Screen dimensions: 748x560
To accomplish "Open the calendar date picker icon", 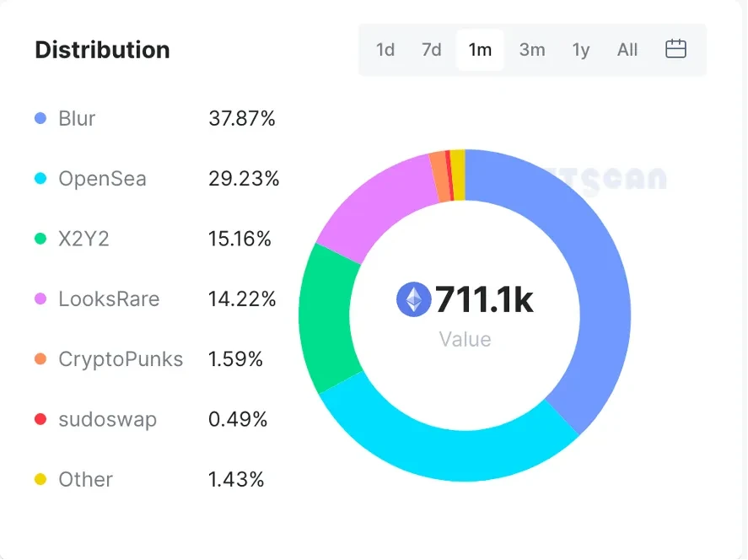I will pyautogui.click(x=675, y=49).
